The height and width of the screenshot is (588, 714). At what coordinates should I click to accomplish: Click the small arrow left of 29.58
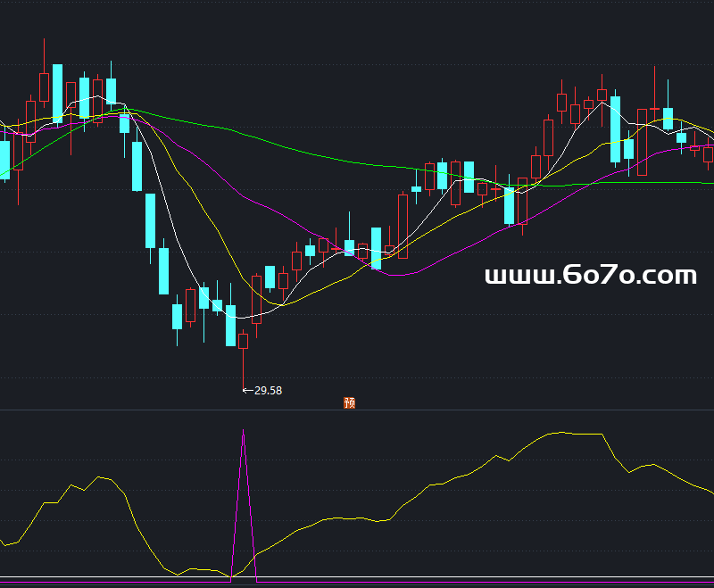tap(247, 390)
